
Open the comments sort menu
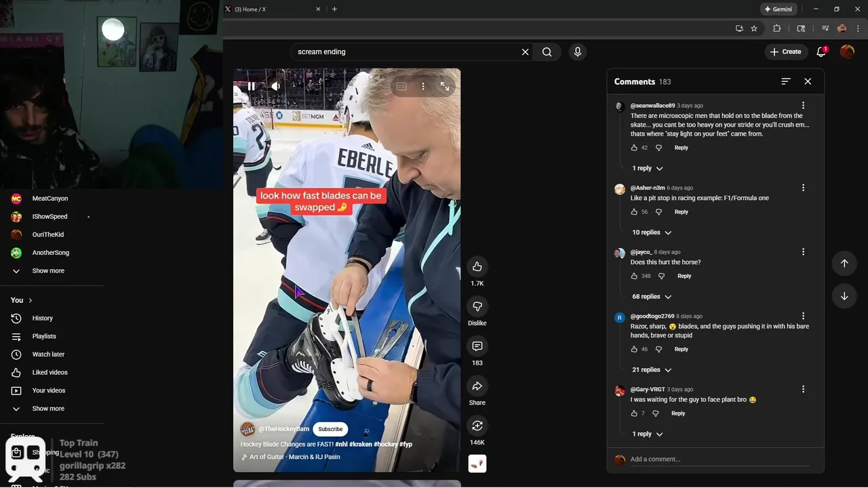tap(786, 81)
